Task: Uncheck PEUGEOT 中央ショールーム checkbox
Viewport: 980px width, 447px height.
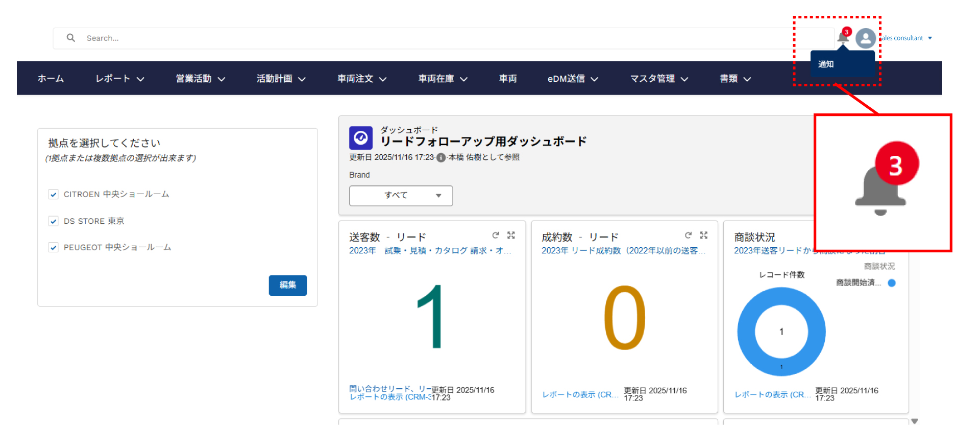Action: 53,248
